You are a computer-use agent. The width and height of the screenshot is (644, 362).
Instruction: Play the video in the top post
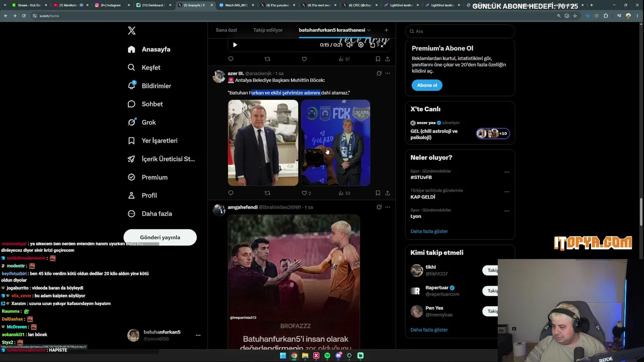[235, 45]
